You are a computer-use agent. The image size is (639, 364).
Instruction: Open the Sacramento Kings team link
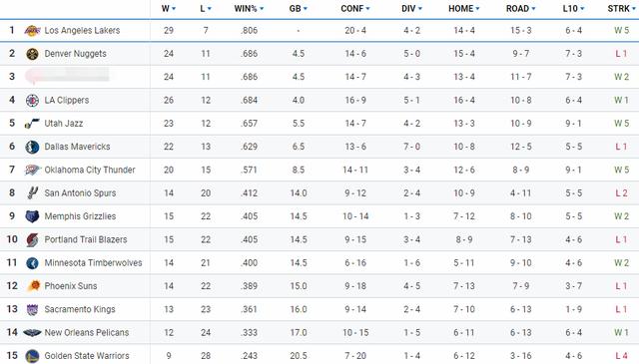80,309
